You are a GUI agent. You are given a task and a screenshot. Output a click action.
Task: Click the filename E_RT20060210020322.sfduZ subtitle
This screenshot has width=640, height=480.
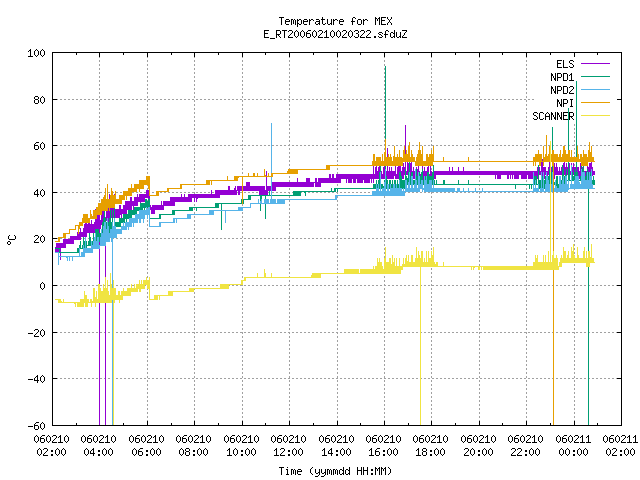click(335, 34)
